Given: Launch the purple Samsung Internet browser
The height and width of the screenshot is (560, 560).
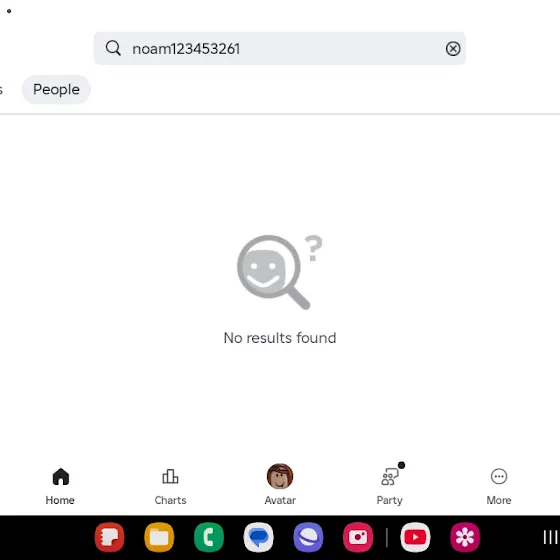Looking at the screenshot, I should click(308, 537).
